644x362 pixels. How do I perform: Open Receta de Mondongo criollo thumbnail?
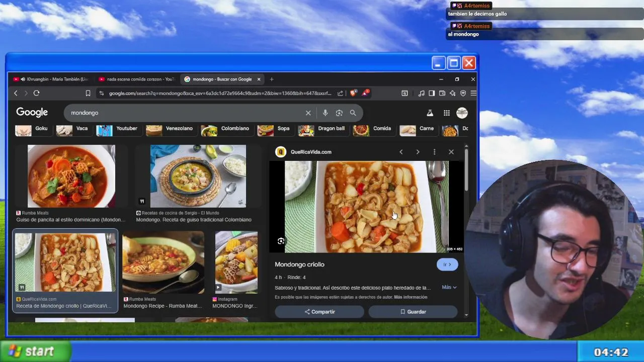click(x=65, y=262)
